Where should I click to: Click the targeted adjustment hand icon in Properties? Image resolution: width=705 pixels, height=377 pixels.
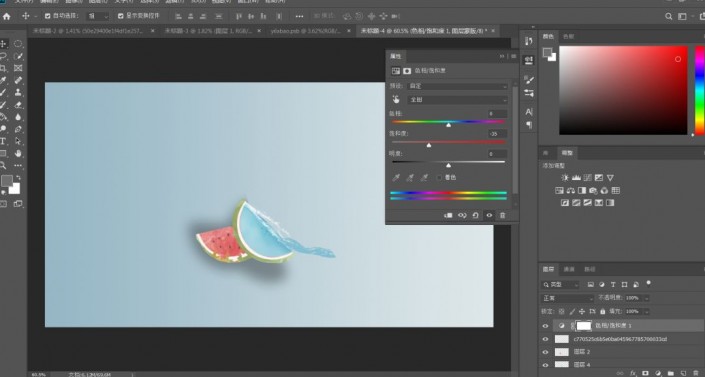coord(396,99)
